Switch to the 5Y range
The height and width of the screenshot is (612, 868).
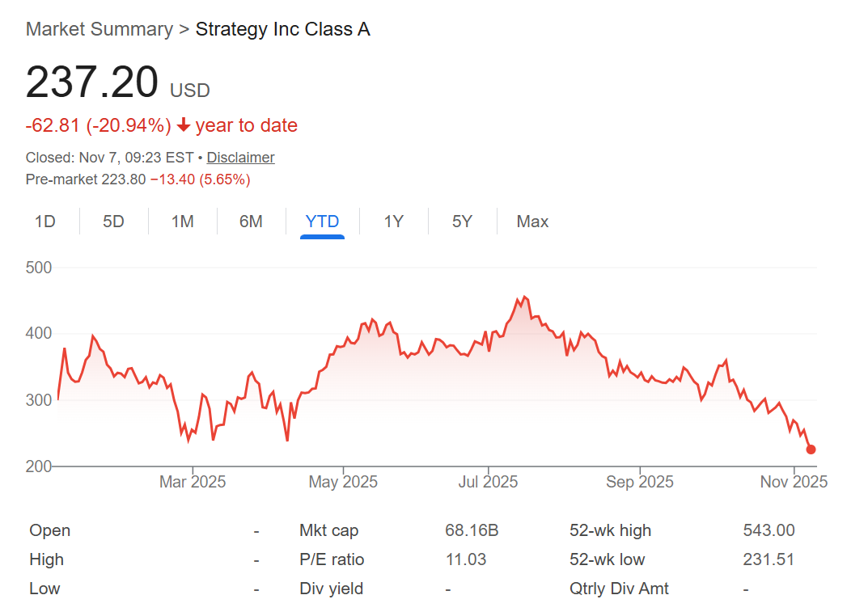pos(462,221)
